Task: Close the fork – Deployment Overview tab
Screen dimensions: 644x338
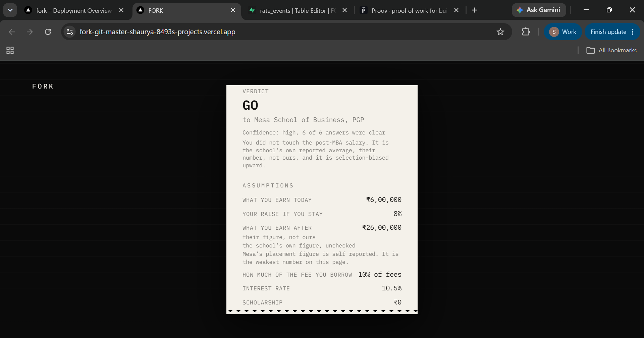Action: [x=121, y=10]
